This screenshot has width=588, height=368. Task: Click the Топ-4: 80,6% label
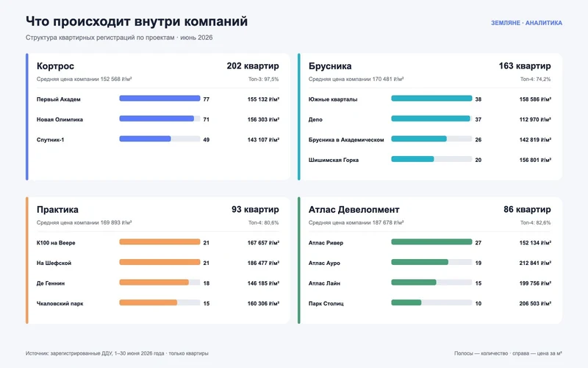264,223
